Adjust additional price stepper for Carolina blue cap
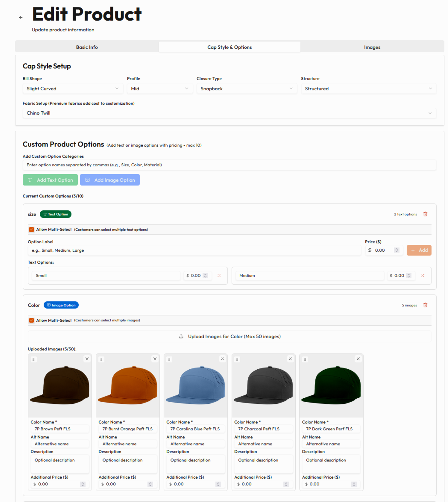448x502 pixels. coord(218,484)
